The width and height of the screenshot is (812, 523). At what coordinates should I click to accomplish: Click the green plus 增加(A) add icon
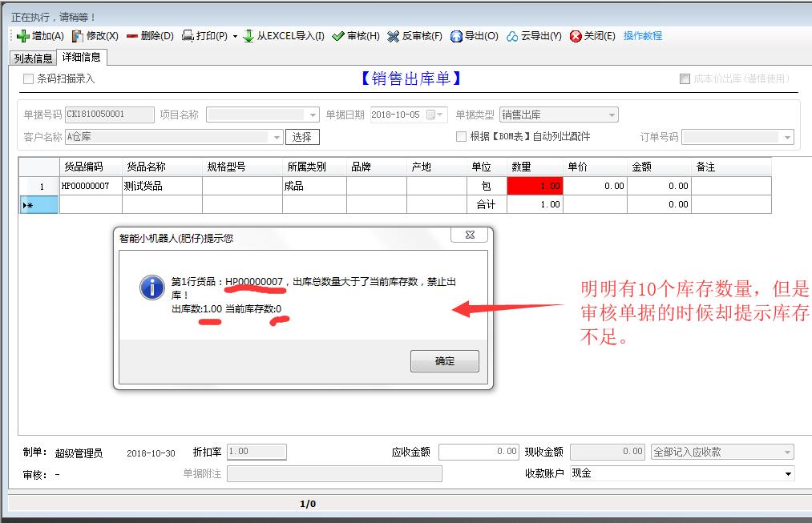[x=23, y=36]
